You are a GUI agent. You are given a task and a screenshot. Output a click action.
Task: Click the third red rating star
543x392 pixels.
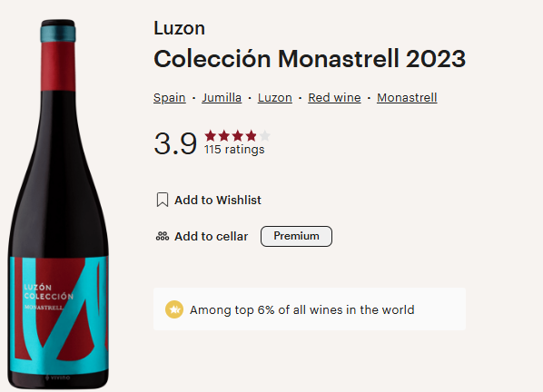[x=238, y=135]
